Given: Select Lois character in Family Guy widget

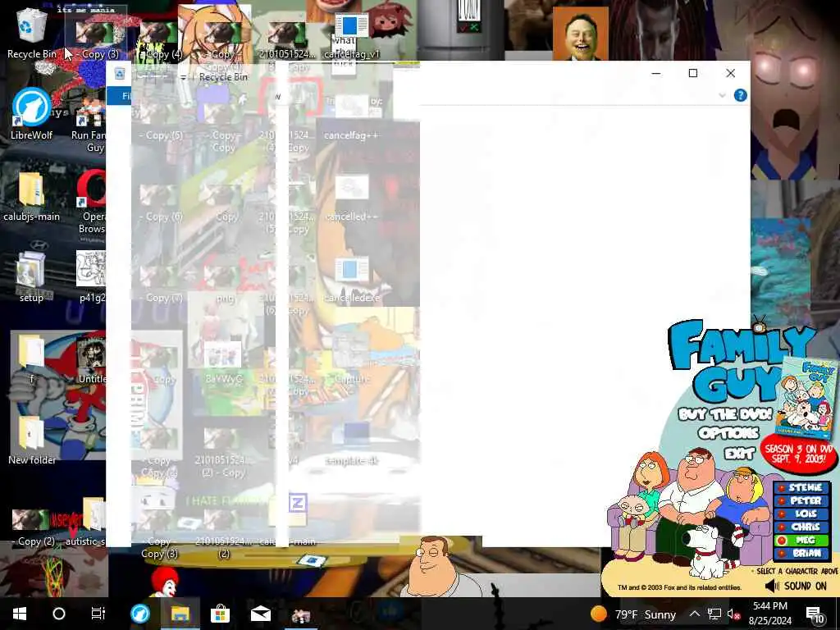Looking at the screenshot, I should coord(801,514).
